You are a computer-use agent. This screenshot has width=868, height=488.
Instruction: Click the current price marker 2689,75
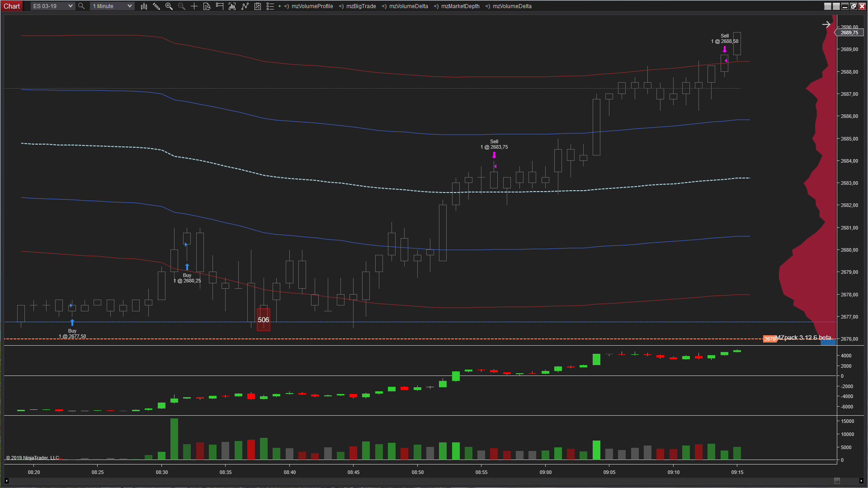pyautogui.click(x=849, y=33)
